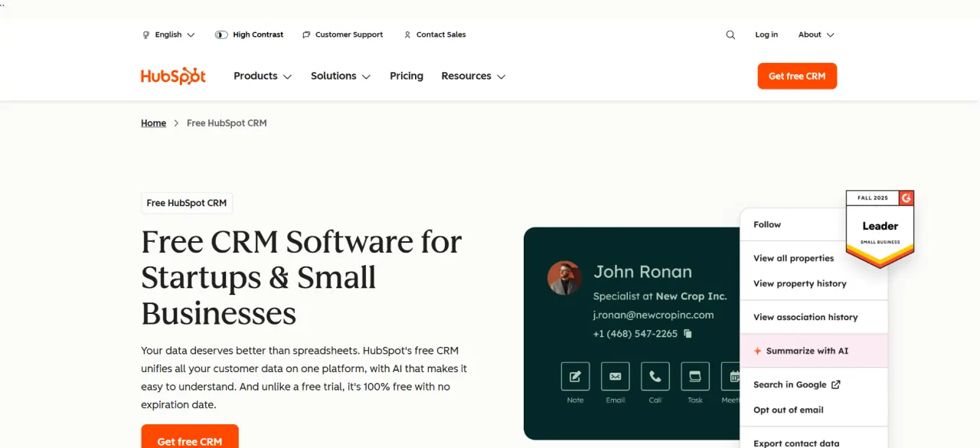The height and width of the screenshot is (448, 980).
Task: Open the Call icon on the contact card
Action: pos(655,377)
